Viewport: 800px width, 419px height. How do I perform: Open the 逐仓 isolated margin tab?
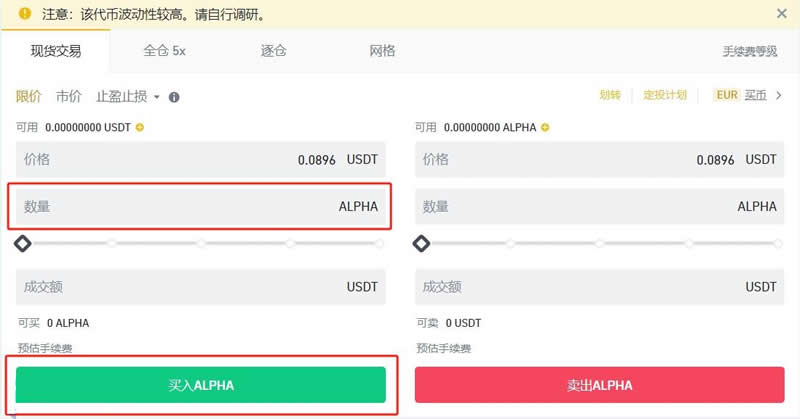tap(273, 51)
